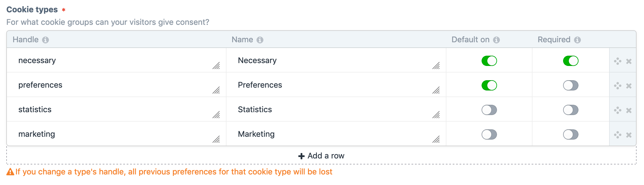Toggle Default on for statistics
Screen dimensions: 644x185
coord(489,110)
